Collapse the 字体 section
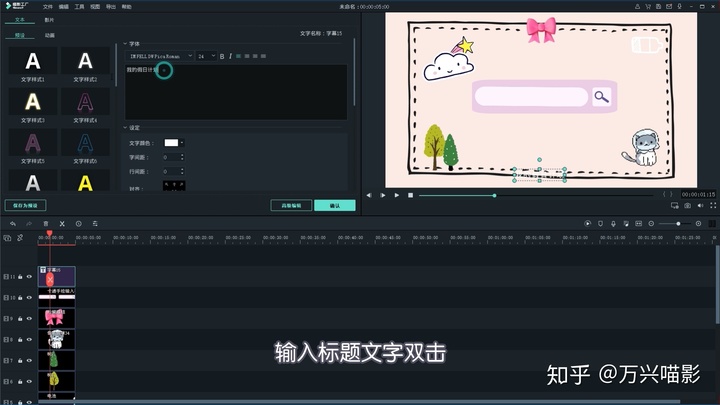 [x=125, y=44]
